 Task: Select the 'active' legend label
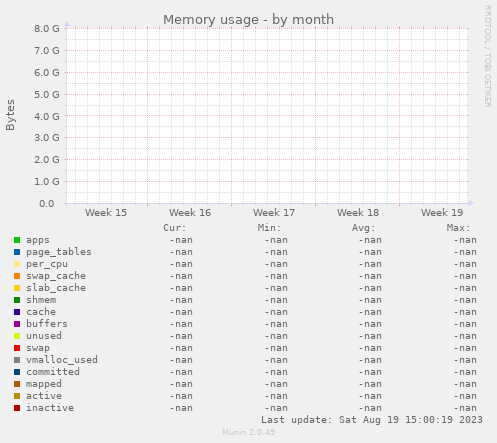pos(44,396)
